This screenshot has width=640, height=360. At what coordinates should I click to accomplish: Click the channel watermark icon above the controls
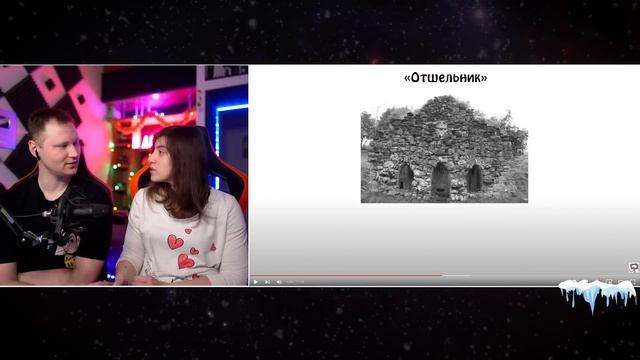633,268
